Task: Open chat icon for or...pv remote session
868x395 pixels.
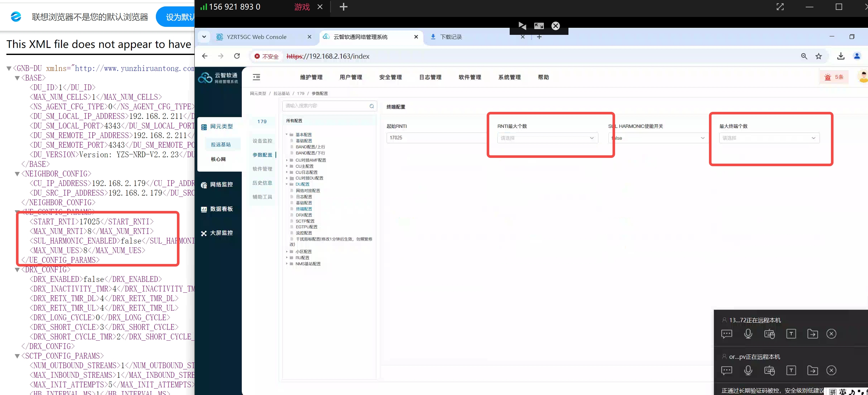Action: [x=727, y=370]
